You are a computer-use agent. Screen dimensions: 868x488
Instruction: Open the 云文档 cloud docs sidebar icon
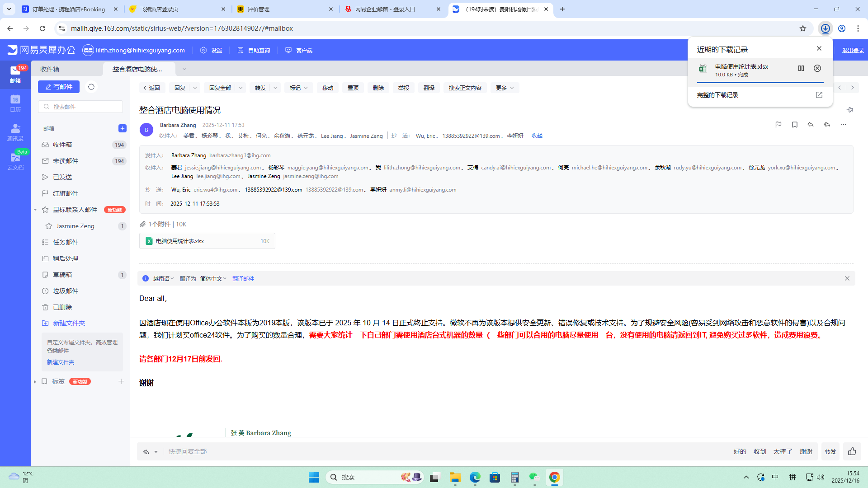coord(15,161)
